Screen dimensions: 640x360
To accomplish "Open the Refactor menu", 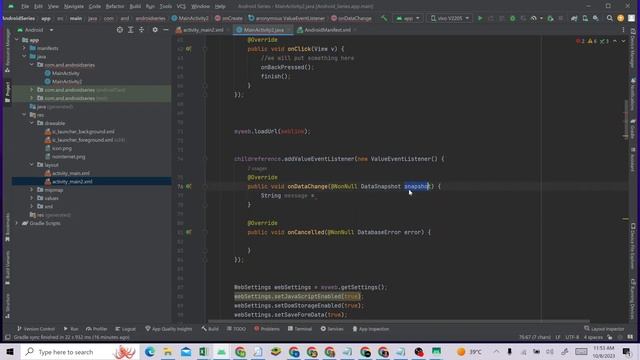I will 115,7.
